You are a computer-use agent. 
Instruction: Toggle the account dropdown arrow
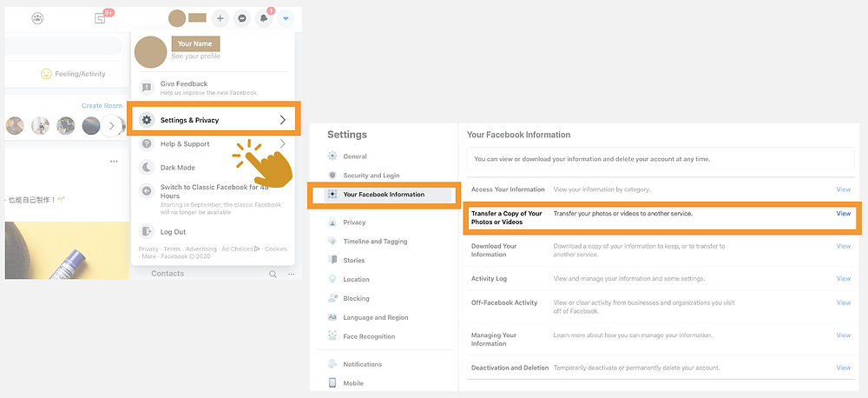tap(286, 18)
